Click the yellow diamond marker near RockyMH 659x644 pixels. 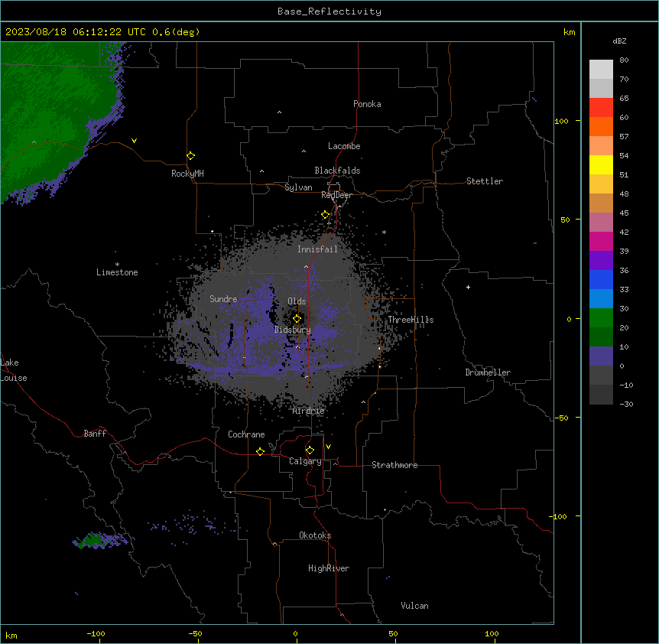[191, 156]
